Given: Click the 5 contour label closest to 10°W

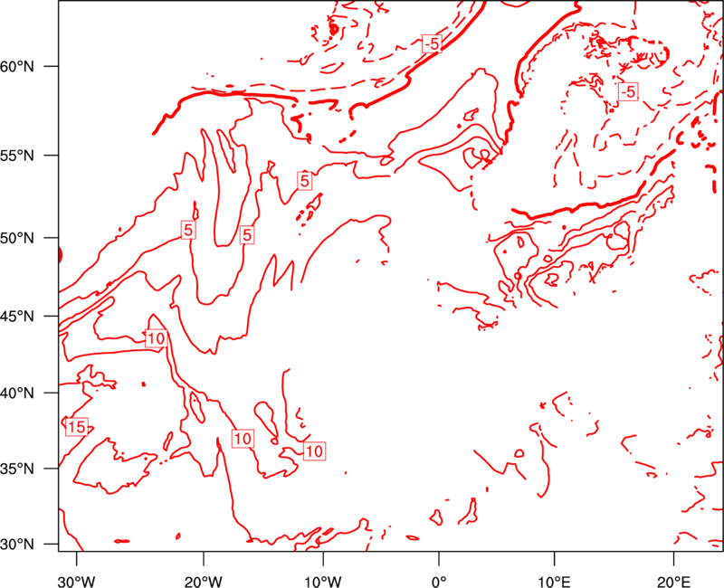Looking at the screenshot, I should click(304, 181).
